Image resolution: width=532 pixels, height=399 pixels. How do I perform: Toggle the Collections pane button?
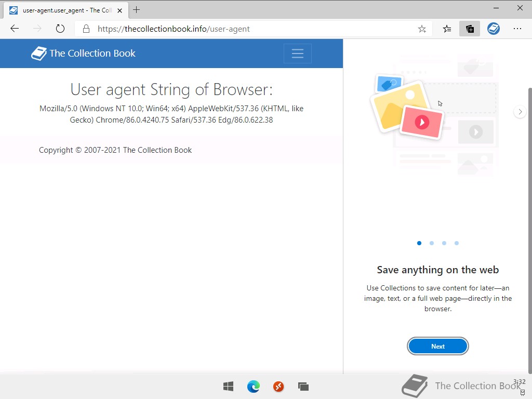470,29
